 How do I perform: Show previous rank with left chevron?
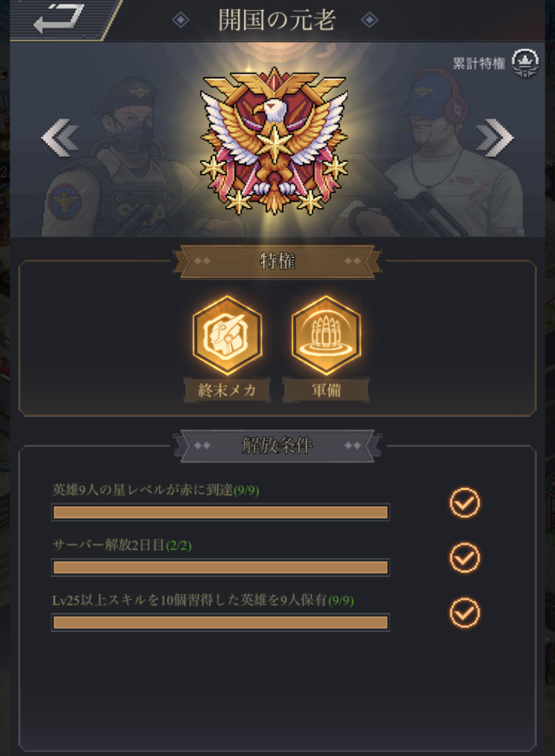coord(60,138)
